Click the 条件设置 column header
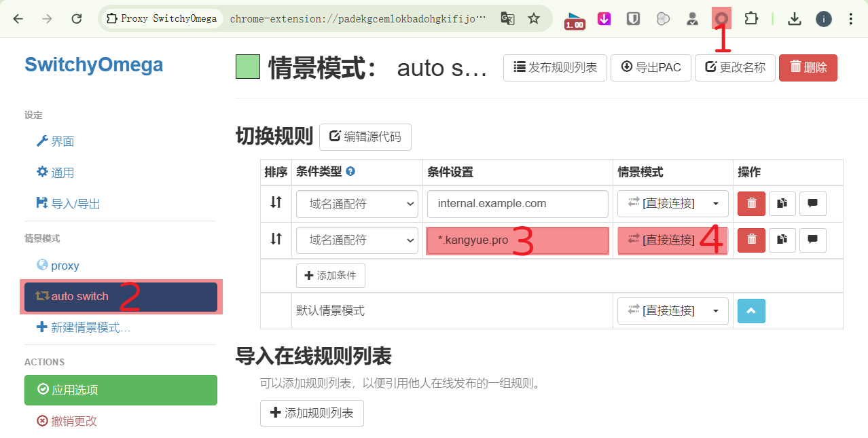The height and width of the screenshot is (438, 868). point(450,172)
